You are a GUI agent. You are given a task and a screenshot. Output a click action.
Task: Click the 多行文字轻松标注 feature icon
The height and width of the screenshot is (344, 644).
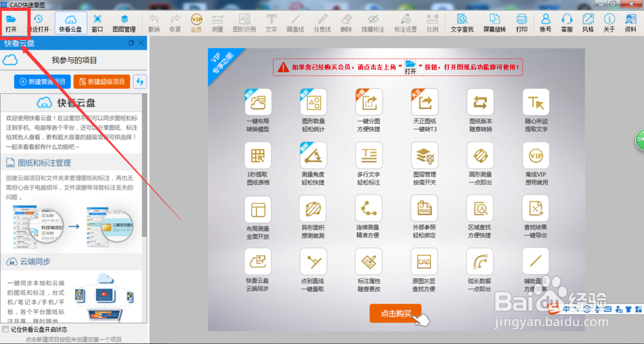[x=369, y=155]
